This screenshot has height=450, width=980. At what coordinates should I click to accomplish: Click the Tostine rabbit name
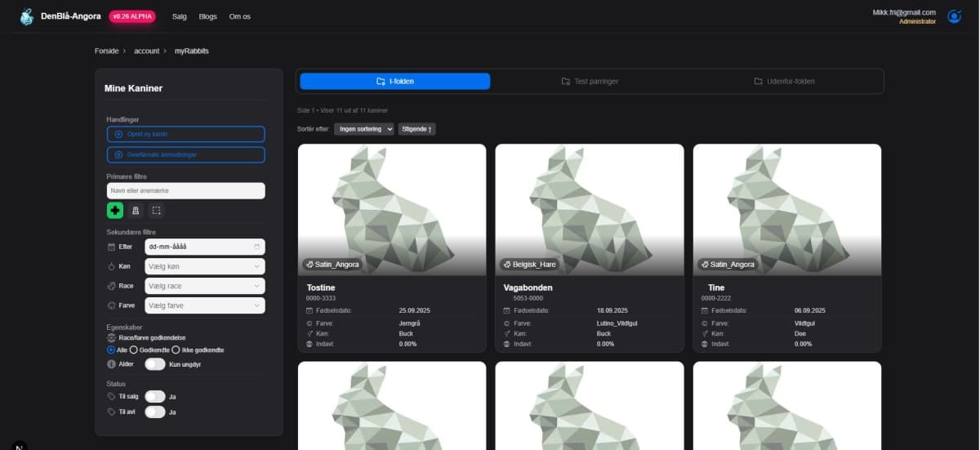pyautogui.click(x=321, y=288)
